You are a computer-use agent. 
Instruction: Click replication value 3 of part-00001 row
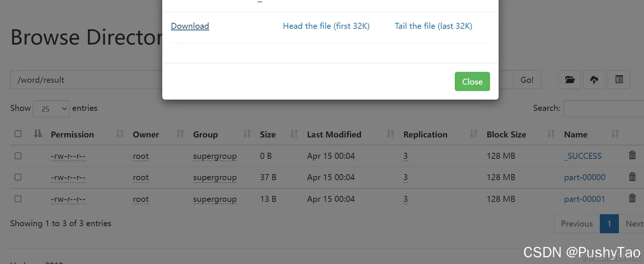(x=406, y=199)
